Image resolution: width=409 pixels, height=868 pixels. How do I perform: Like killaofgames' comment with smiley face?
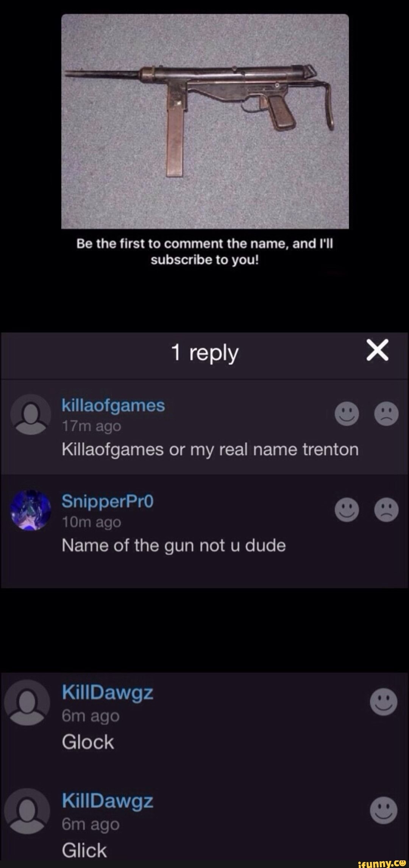click(347, 413)
